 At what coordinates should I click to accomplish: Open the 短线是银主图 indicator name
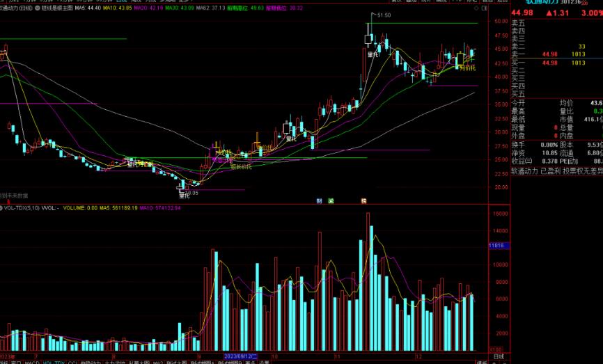click(x=57, y=8)
